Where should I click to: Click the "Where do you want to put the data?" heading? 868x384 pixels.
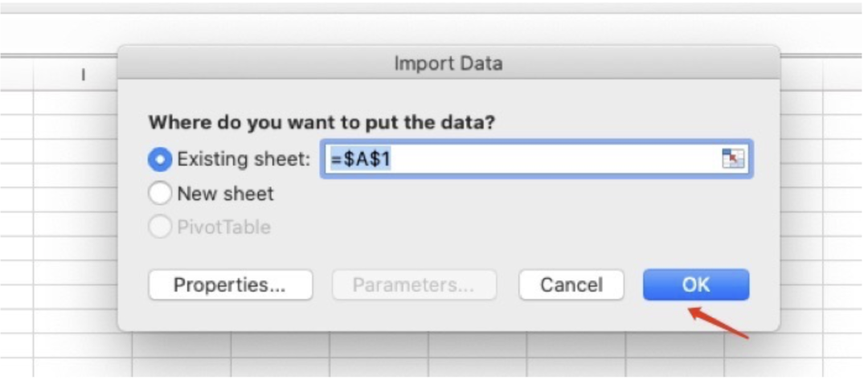coord(321,123)
